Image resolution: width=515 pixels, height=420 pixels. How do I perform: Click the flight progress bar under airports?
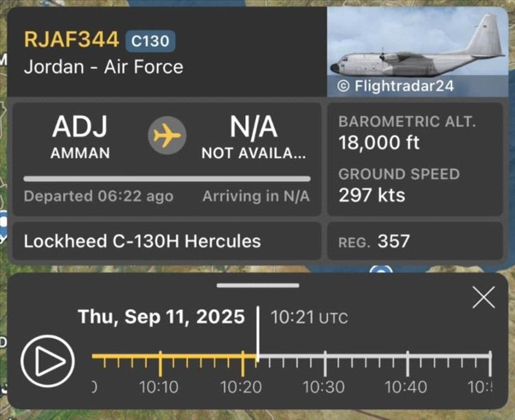[167, 179]
